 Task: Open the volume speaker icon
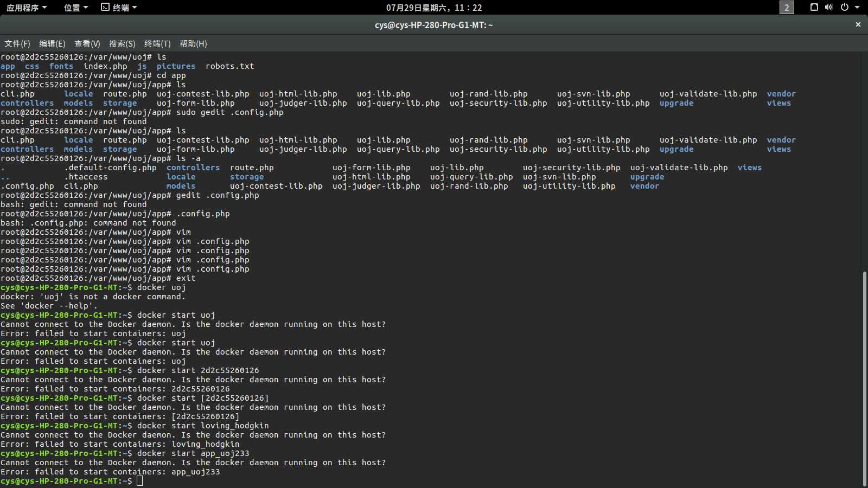click(829, 7)
